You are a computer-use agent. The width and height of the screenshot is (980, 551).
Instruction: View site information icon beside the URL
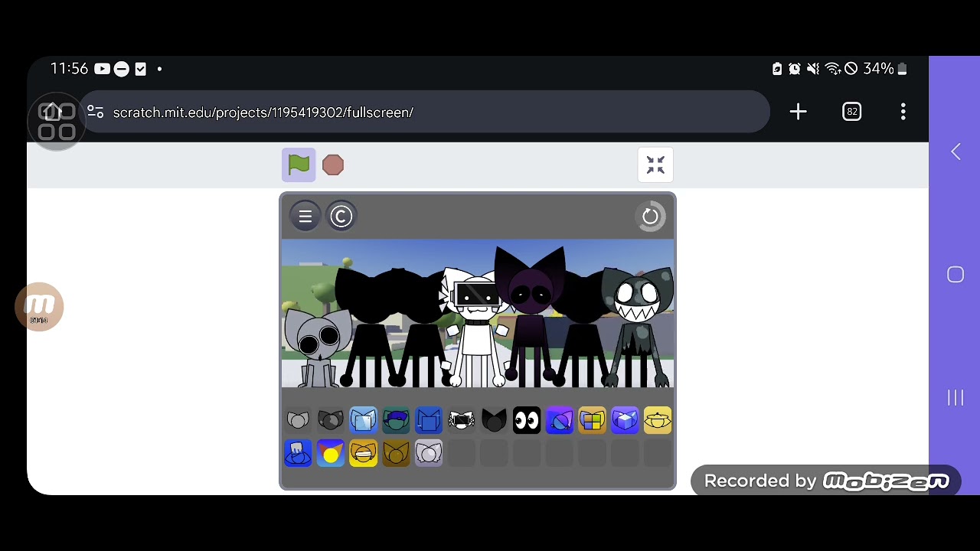pos(96,112)
